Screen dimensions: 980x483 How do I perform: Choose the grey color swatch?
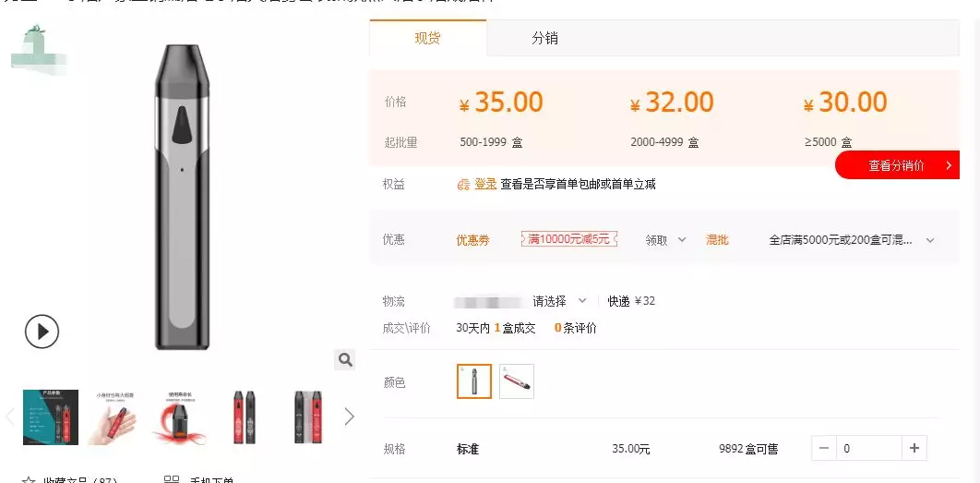[474, 381]
